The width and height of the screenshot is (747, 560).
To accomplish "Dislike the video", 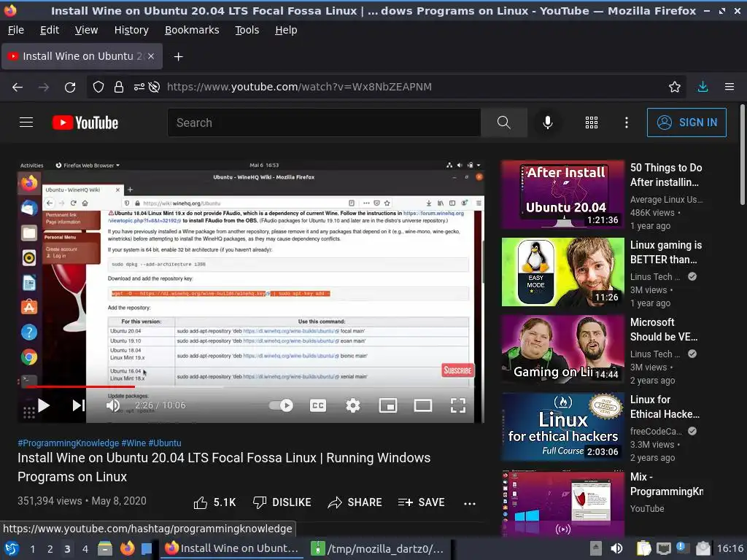I will pos(282,502).
